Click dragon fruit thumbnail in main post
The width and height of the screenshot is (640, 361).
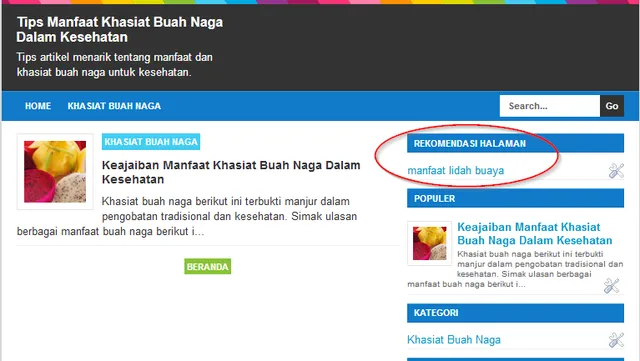click(x=55, y=172)
